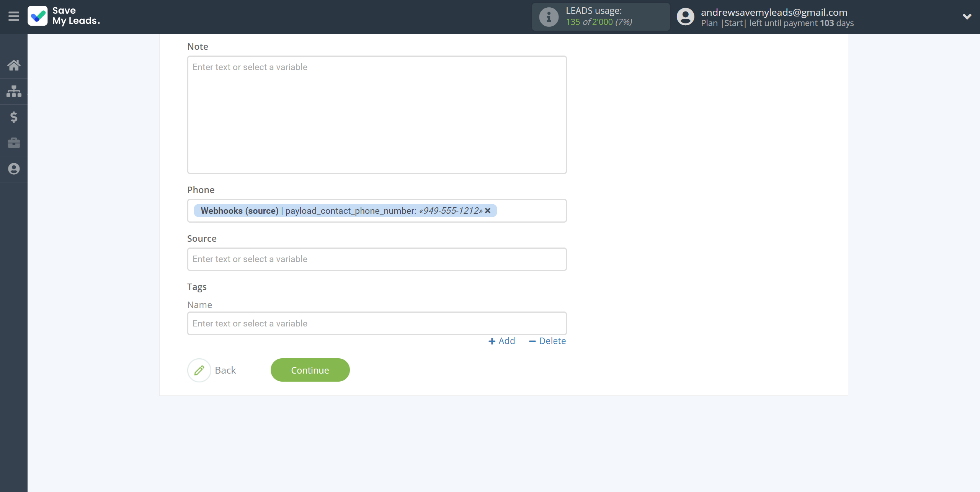Add another tag
Viewport: 980px width, 492px height.
(x=502, y=341)
